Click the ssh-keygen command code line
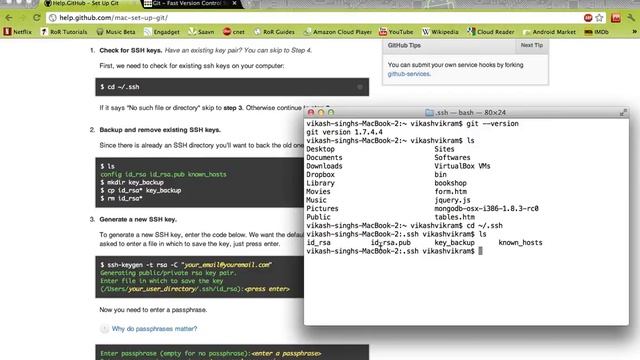 (186, 264)
